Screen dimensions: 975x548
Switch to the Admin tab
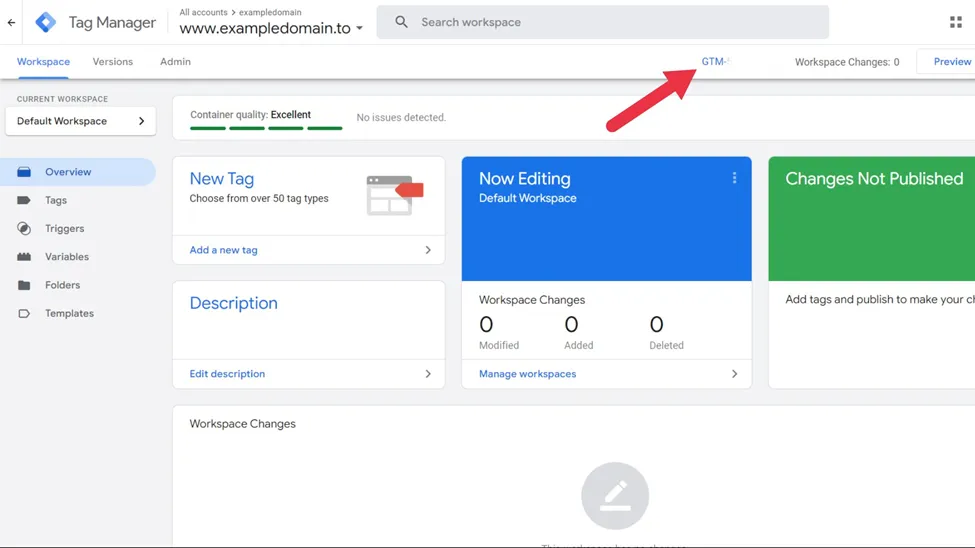(175, 62)
